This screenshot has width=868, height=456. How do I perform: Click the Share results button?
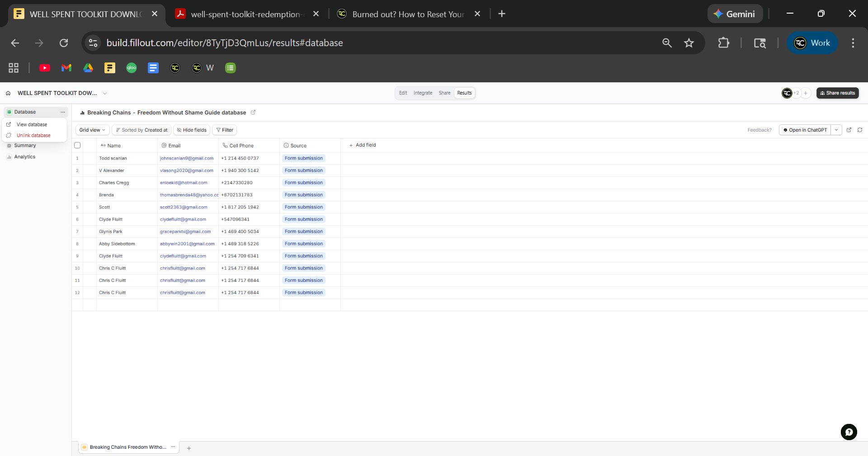[837, 93]
